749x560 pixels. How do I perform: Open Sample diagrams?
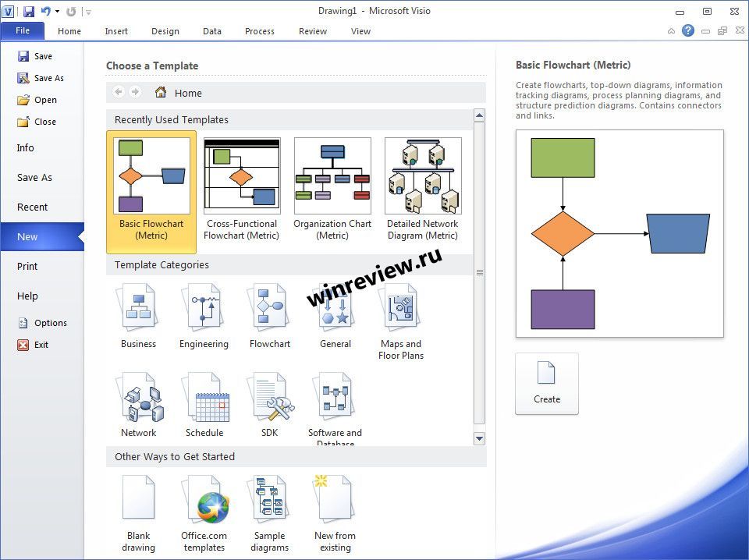coord(270,514)
